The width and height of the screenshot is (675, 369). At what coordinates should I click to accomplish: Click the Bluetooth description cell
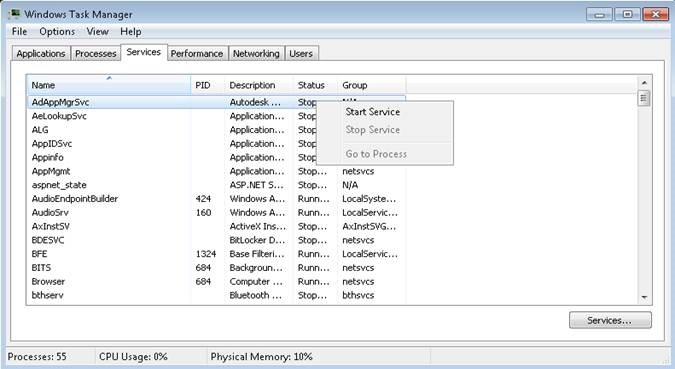tap(256, 295)
